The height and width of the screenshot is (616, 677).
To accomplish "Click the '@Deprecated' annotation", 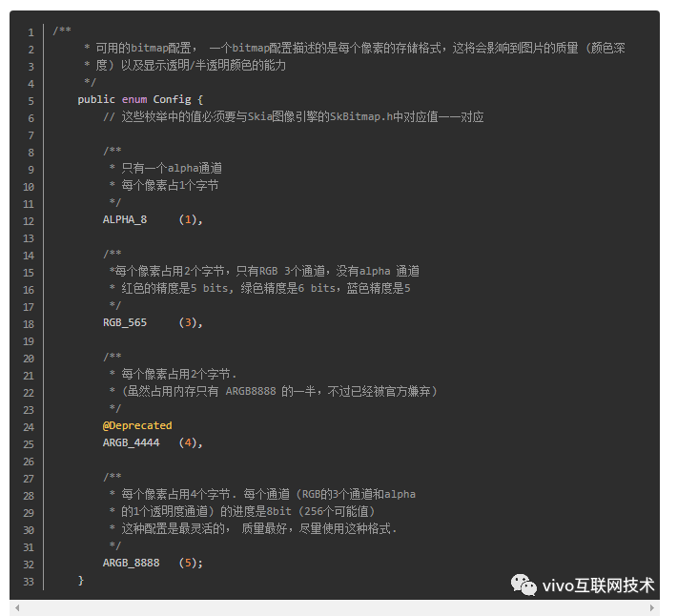I will 137,425.
